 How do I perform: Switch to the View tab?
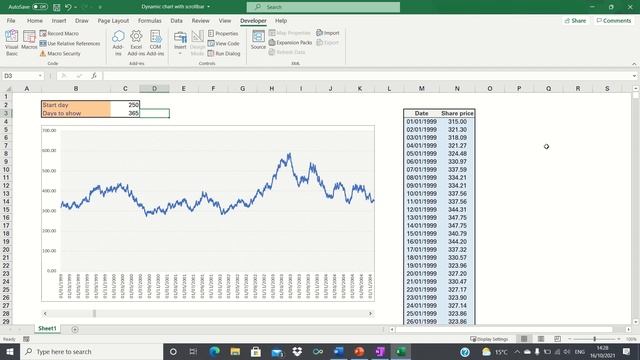(x=224, y=20)
